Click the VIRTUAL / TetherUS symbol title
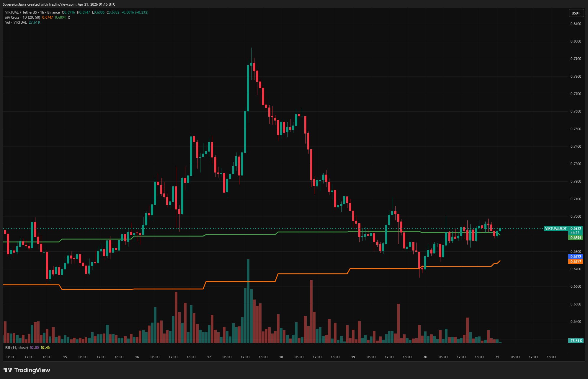Screen dimensions: 588x379 tap(21, 12)
